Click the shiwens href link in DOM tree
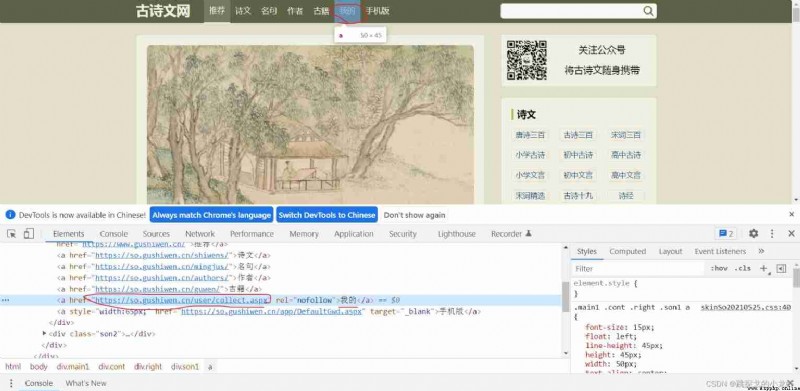This screenshot has height=391, width=800. (163, 255)
